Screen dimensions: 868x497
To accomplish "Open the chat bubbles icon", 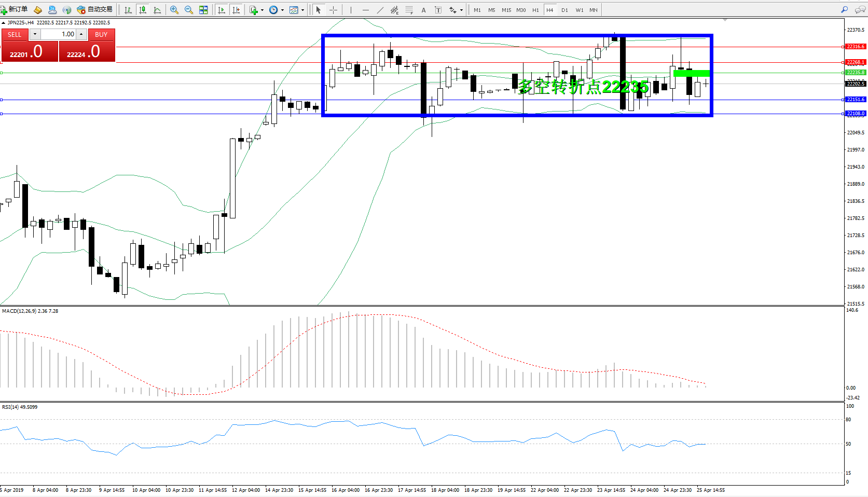I will click(860, 9).
